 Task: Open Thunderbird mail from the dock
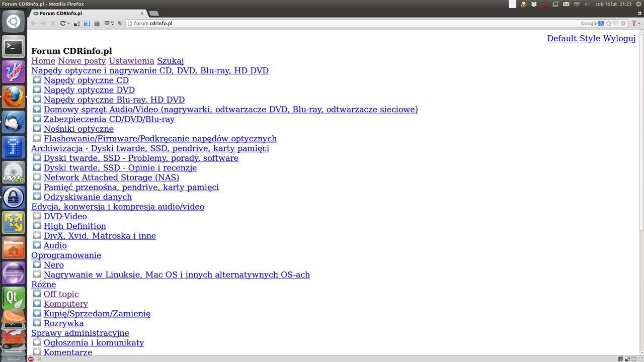tap(13, 122)
